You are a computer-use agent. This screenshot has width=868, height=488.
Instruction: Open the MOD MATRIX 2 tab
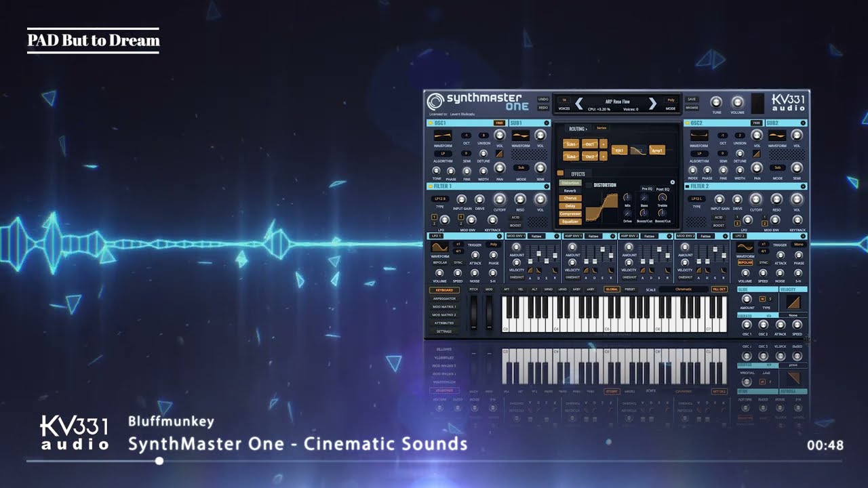(x=445, y=315)
